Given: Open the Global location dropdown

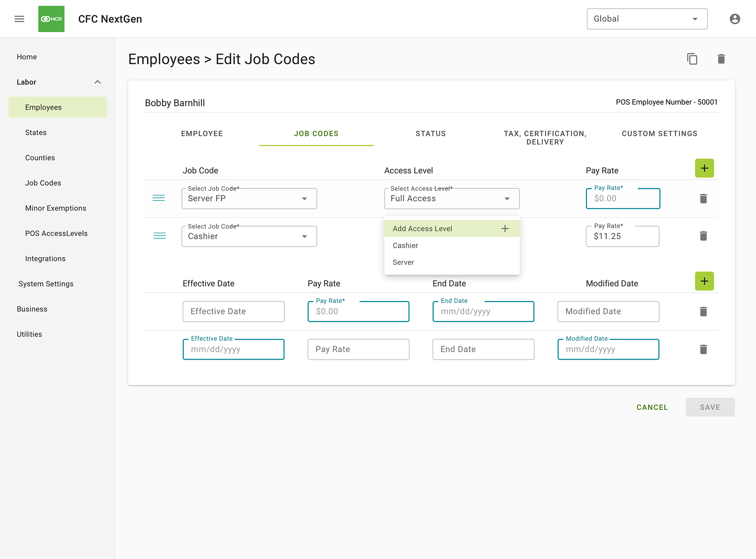Looking at the screenshot, I should tap(647, 19).
